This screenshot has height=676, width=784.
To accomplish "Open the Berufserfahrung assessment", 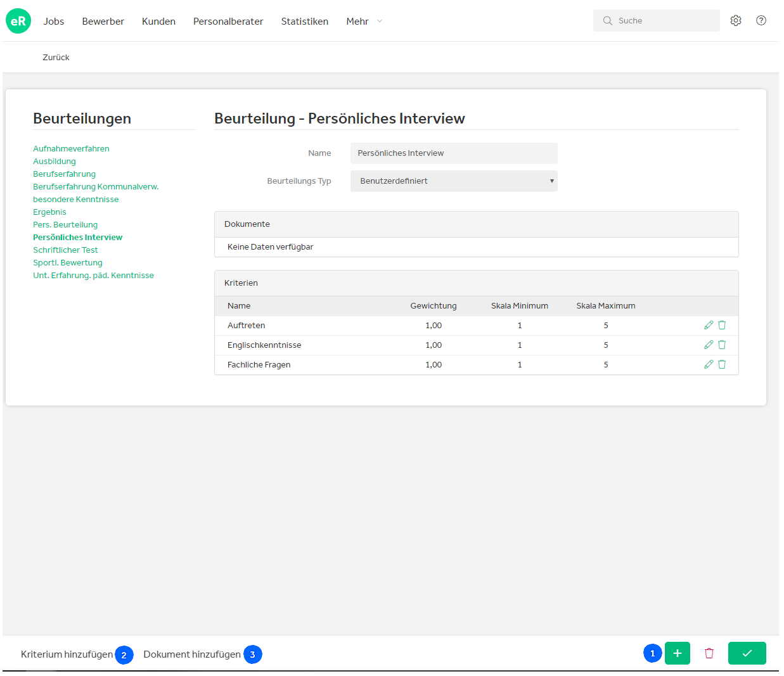I will pos(64,174).
